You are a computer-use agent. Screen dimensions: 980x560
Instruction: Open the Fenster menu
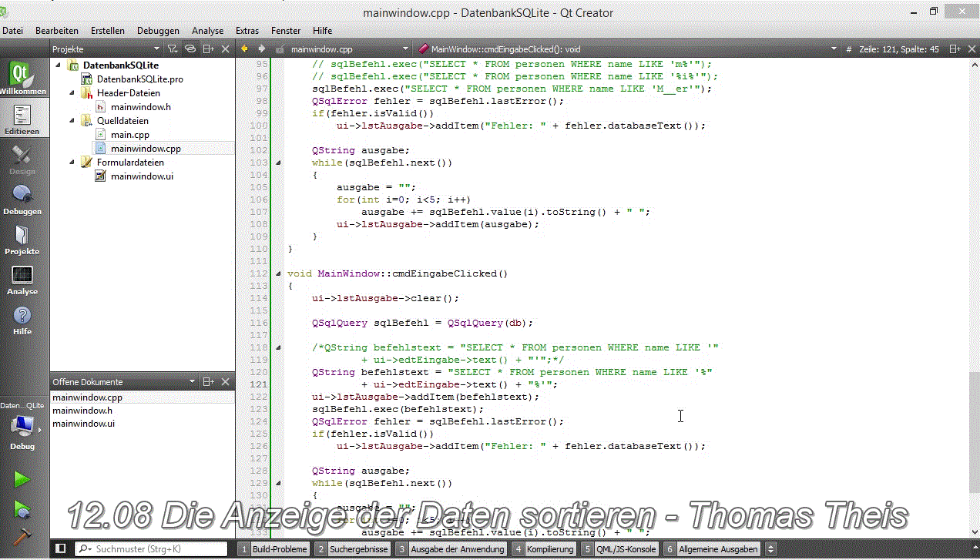coord(286,31)
